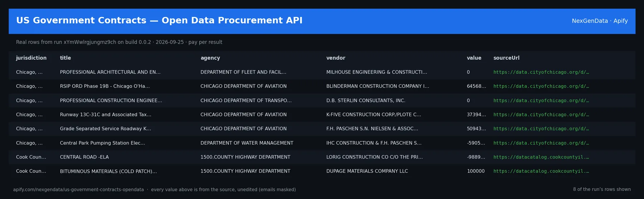This screenshot has width=644, height=199.
Task: Open source link for D.B. STERLIN row
Action: (x=541, y=101)
